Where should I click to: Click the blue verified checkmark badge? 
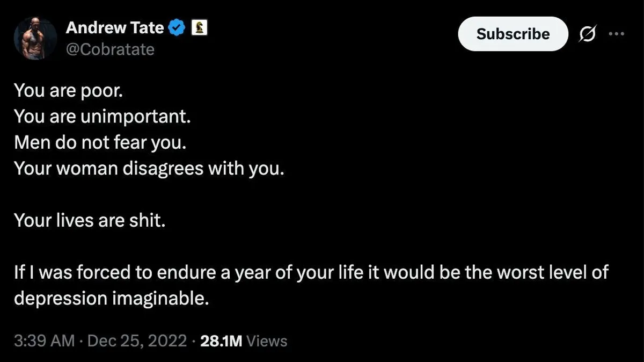(177, 28)
